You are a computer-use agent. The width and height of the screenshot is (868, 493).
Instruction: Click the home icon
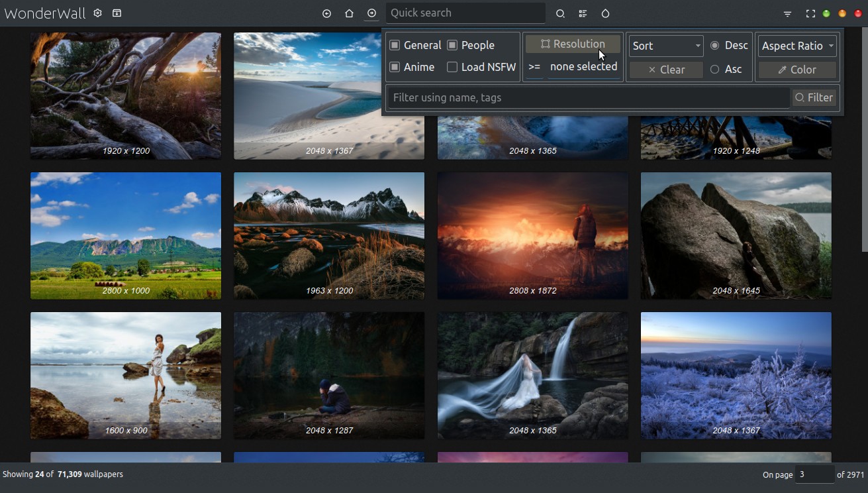coord(349,13)
